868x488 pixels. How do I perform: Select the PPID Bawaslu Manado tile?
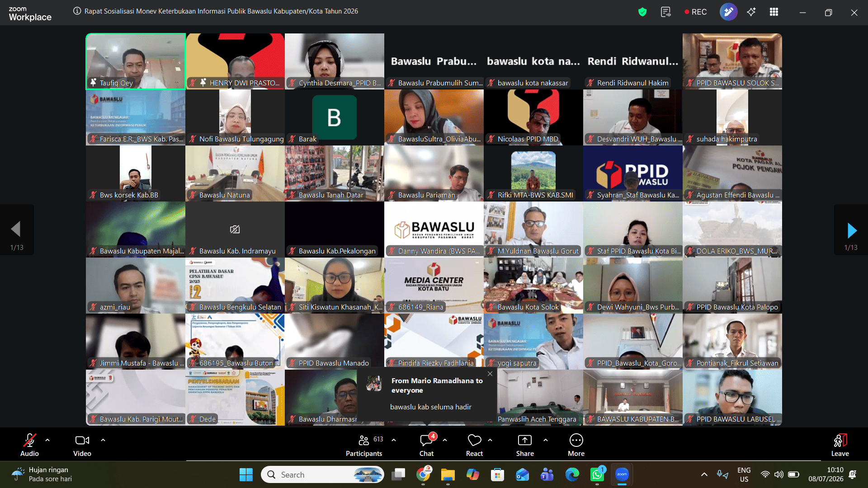335,342
